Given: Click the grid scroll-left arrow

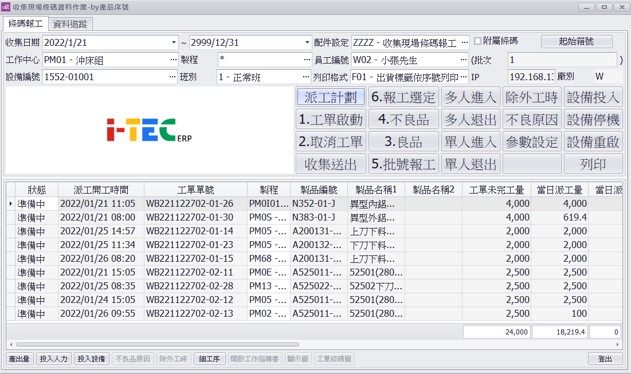Looking at the screenshot, I should tap(11, 345).
